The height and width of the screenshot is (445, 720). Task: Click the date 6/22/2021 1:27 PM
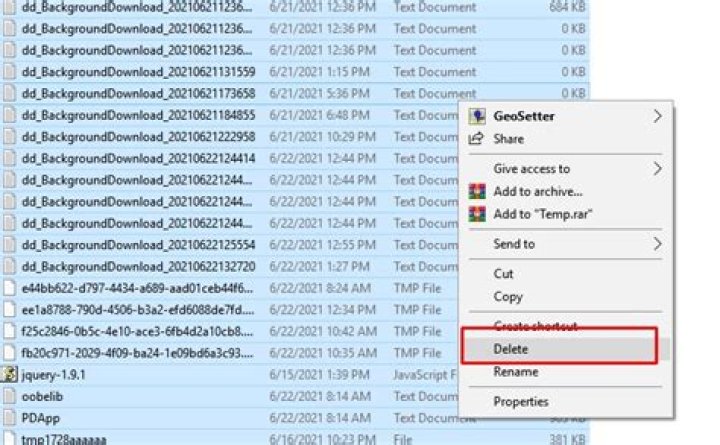320,267
